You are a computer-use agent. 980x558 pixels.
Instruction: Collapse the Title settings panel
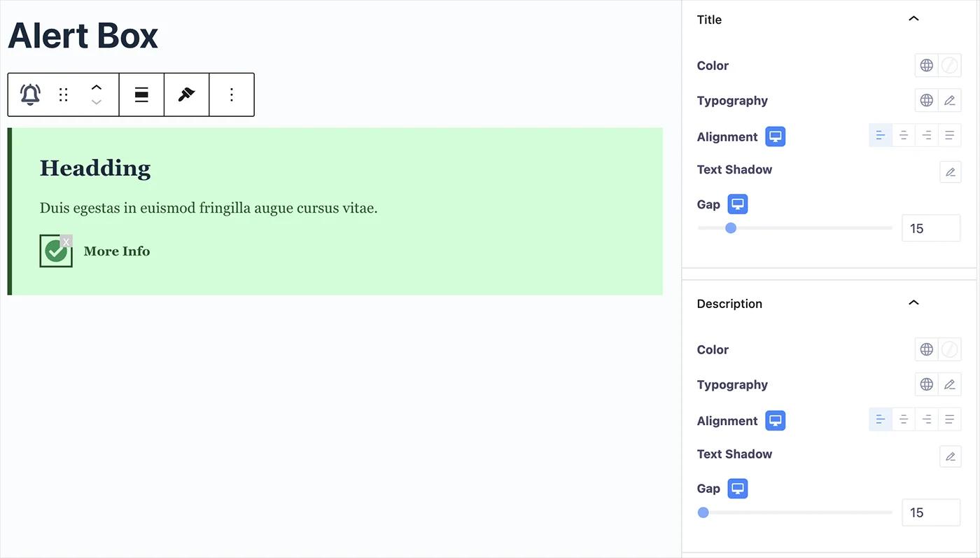pos(913,19)
